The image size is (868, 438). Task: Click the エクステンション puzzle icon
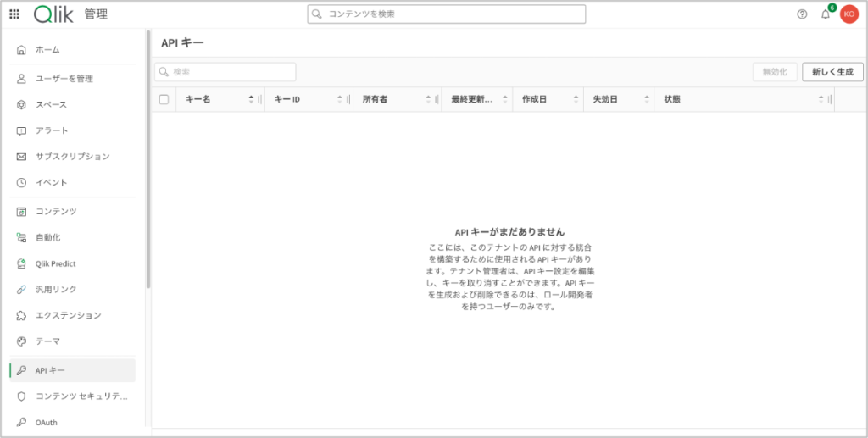point(22,315)
